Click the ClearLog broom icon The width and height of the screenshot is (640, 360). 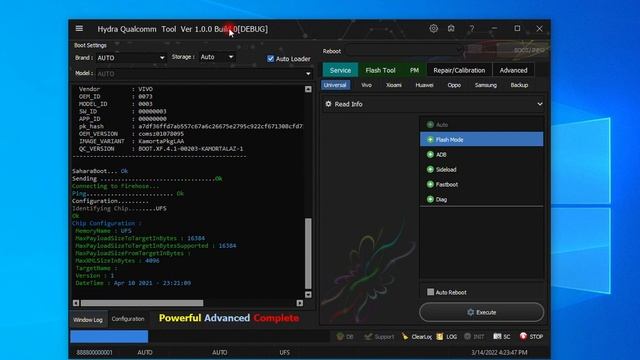(405, 336)
